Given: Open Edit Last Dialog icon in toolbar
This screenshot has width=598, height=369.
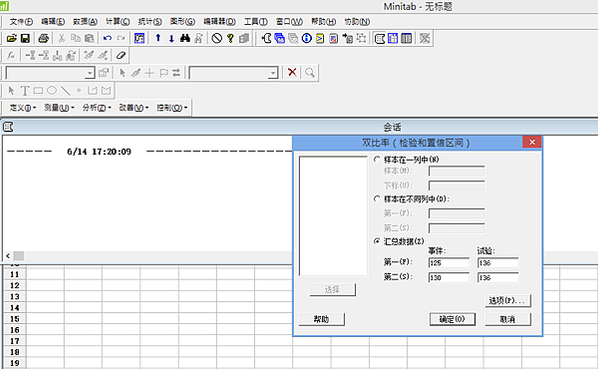Looking at the screenshot, I should pos(139,38).
